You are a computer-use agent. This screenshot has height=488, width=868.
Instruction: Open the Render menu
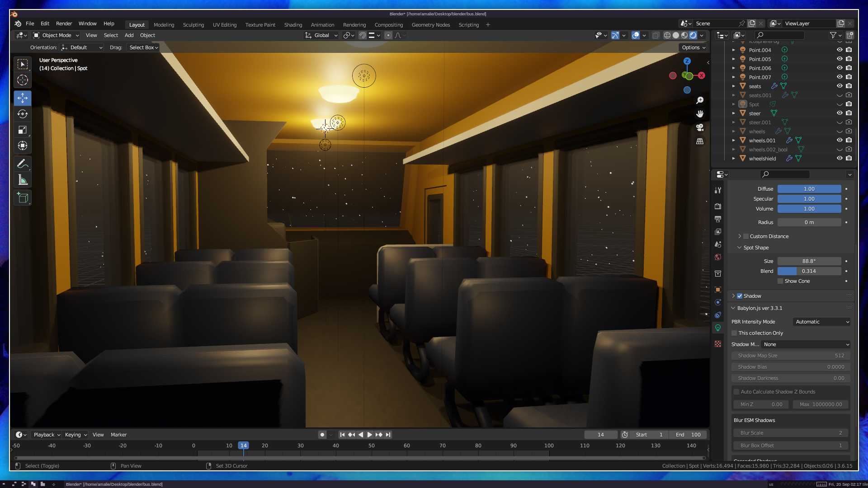coord(64,23)
